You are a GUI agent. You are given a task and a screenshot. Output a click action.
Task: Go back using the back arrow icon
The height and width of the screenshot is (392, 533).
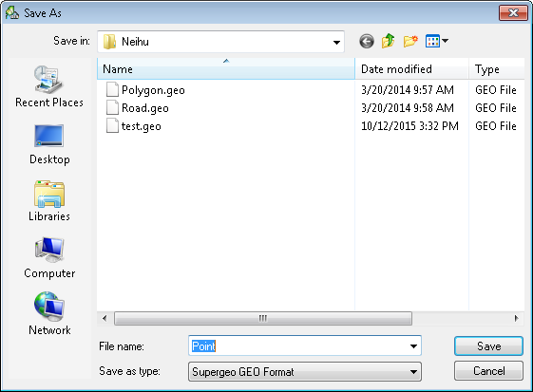[x=367, y=42]
